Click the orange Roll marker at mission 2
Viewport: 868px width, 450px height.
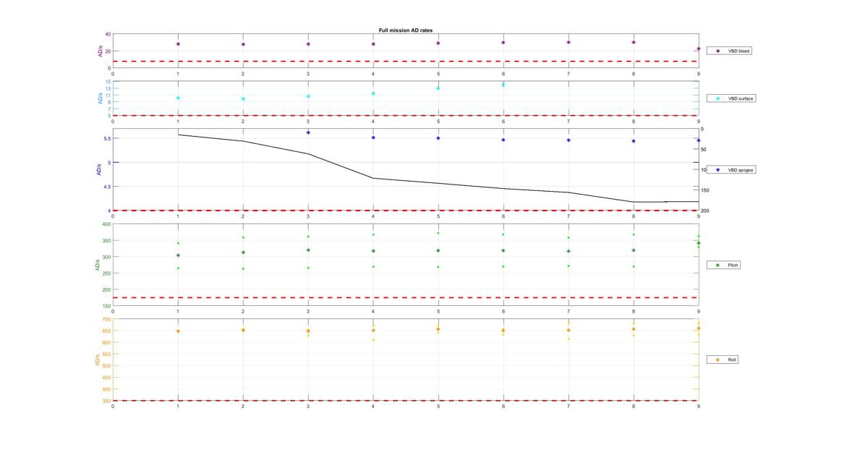tap(243, 330)
